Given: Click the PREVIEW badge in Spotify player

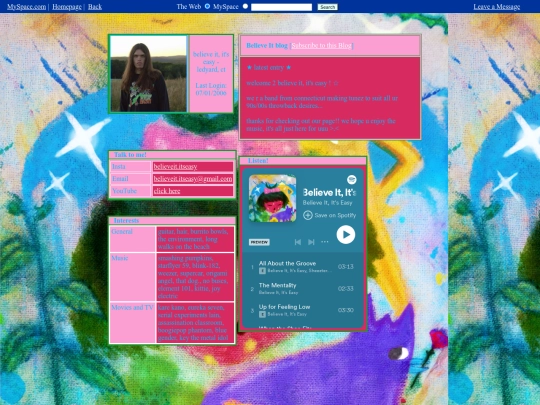Looking at the screenshot, I should point(259,242).
